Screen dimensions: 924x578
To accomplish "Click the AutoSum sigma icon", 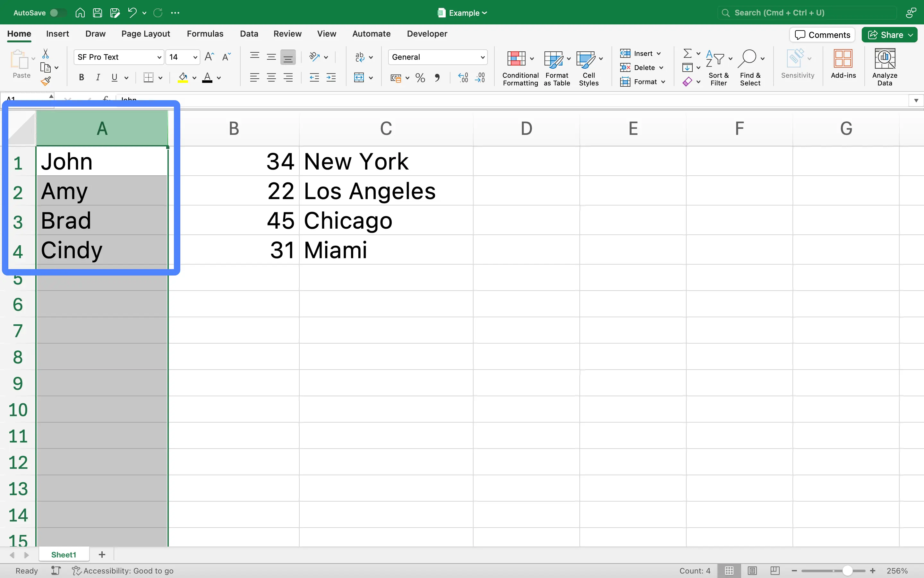I will (687, 53).
